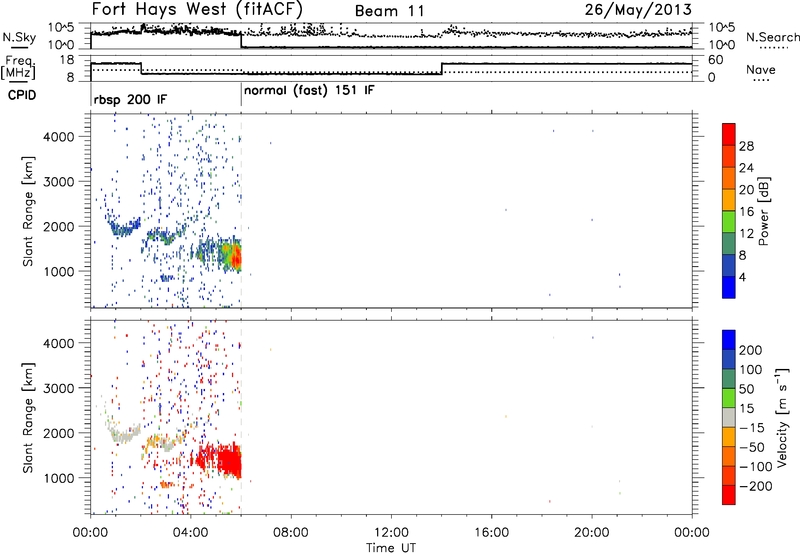800x554 pixels.
Task: Click the strong red-orange power echo near 06:00
Action: (235, 256)
